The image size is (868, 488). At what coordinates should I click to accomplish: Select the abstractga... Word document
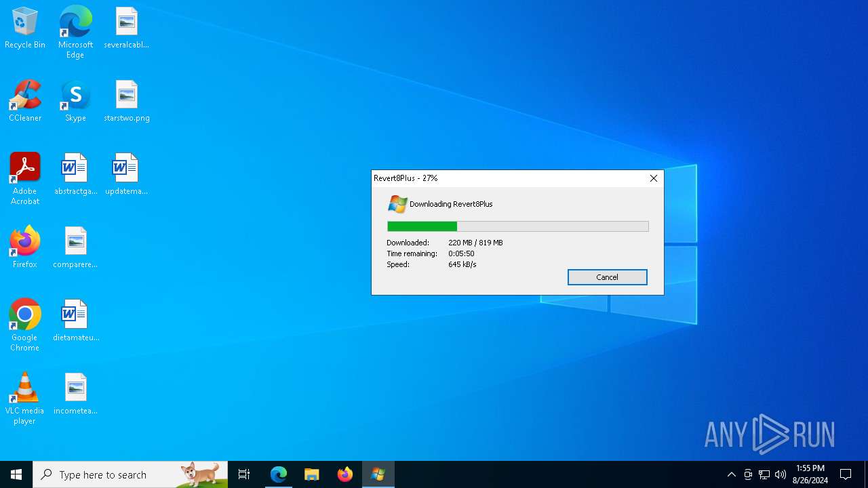pyautogui.click(x=75, y=175)
